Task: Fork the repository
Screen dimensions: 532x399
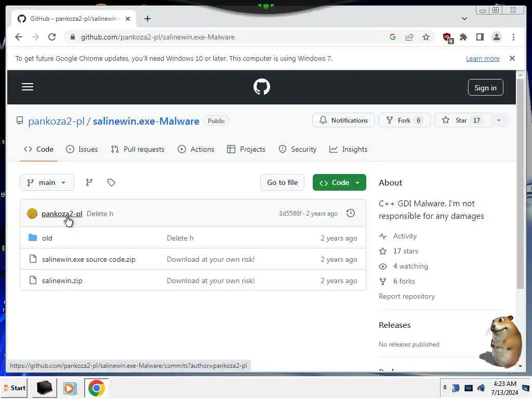Action: click(404, 120)
